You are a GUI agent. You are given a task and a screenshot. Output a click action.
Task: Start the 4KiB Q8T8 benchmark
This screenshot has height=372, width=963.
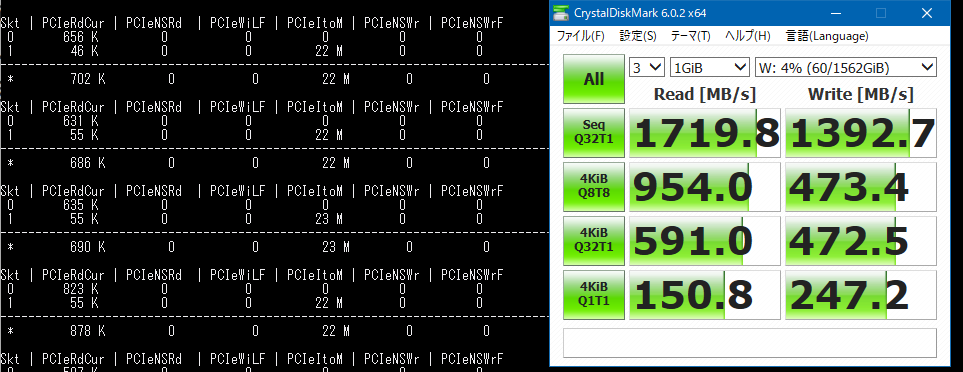tap(594, 187)
